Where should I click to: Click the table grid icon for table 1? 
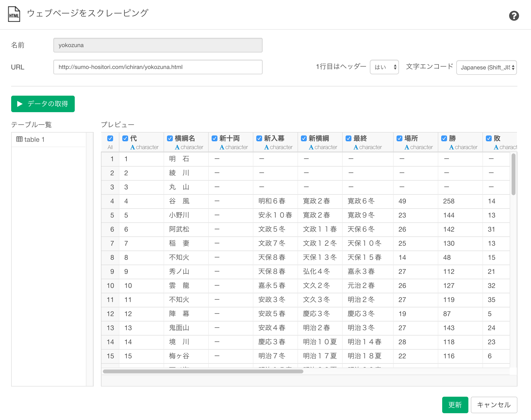point(19,139)
